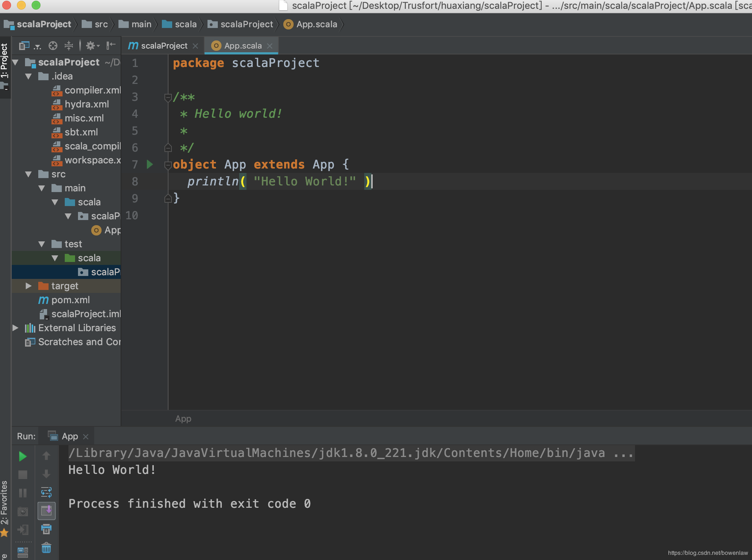Toggle Scroll to End in Run console
Viewport: 752px width, 560px height.
pyautogui.click(x=46, y=511)
